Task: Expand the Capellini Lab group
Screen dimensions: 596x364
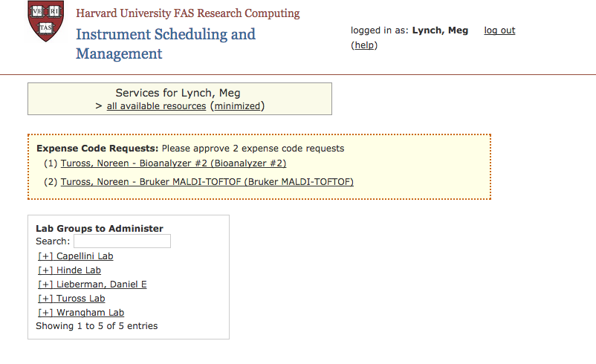Action: click(76, 256)
